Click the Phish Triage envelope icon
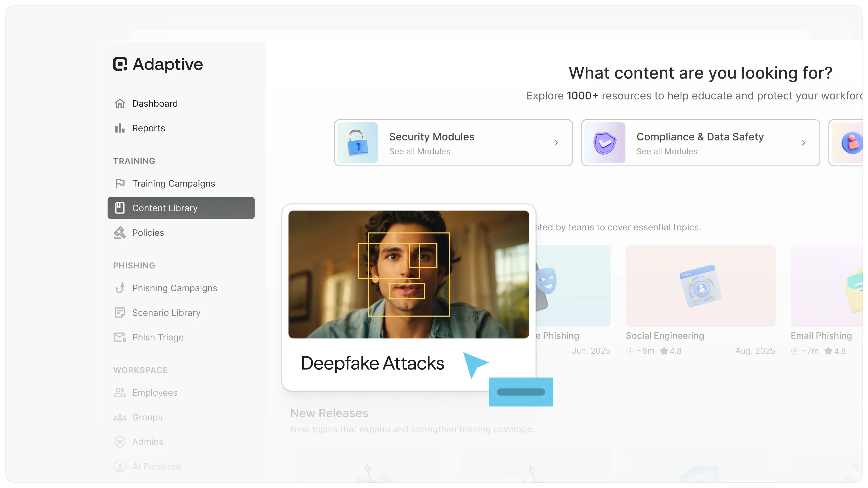 click(x=120, y=337)
